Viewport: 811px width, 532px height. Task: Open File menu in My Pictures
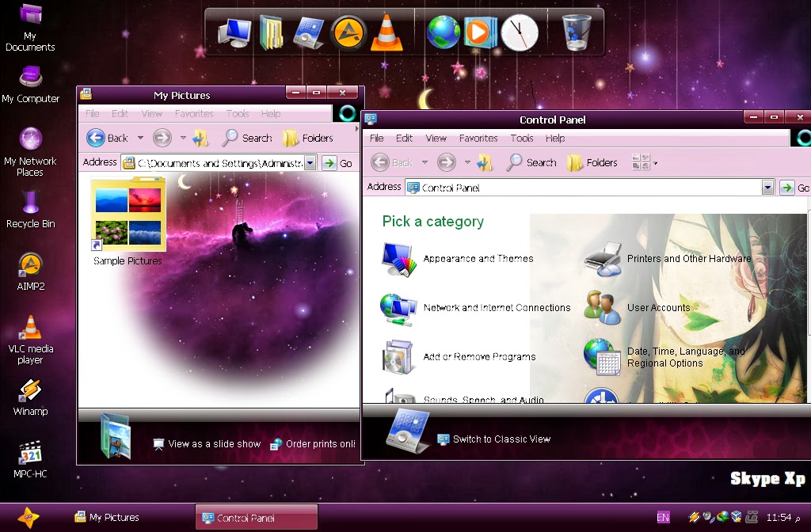coord(93,114)
